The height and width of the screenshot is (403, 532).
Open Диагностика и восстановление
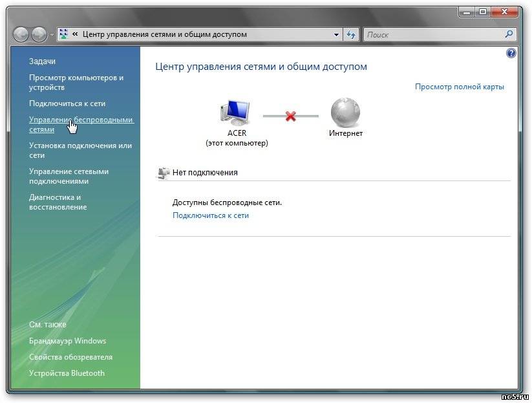click(58, 202)
